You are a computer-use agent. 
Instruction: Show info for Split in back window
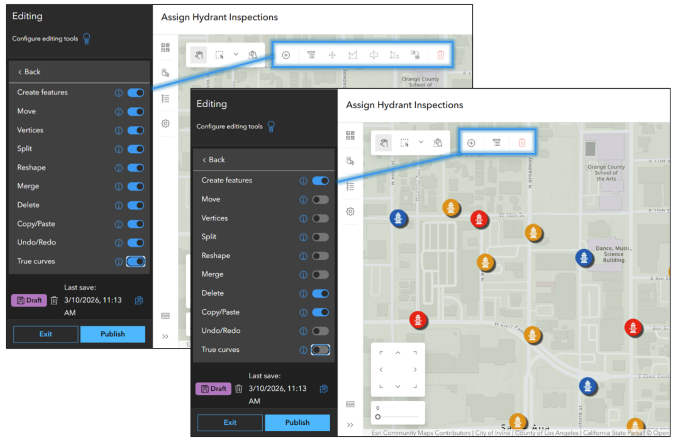118,149
